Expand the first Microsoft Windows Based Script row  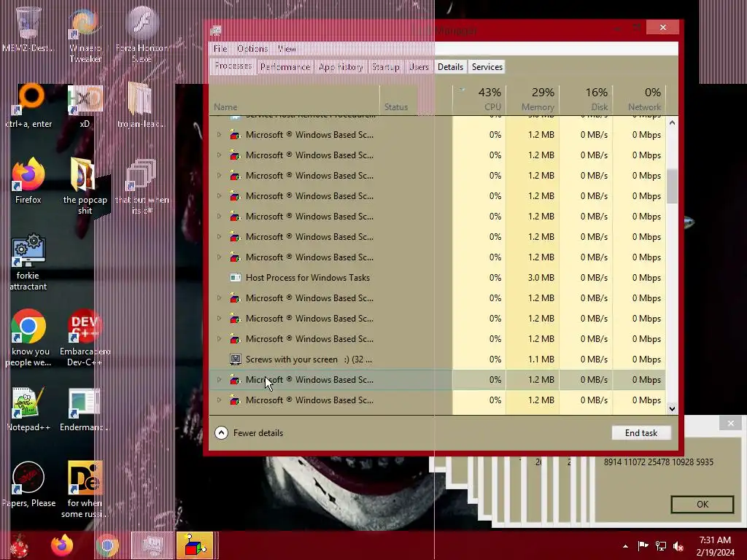click(x=219, y=135)
